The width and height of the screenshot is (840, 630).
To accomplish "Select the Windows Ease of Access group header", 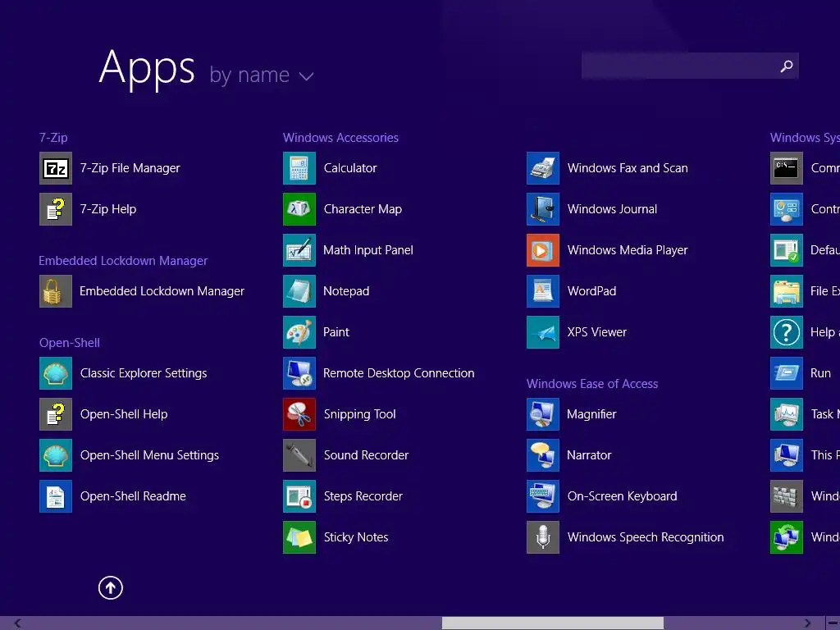I will click(592, 384).
